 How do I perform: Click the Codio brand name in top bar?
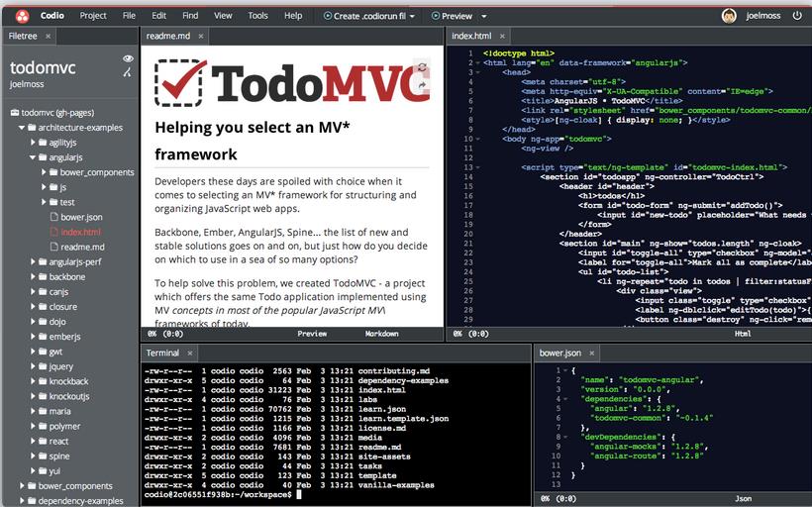tap(52, 16)
